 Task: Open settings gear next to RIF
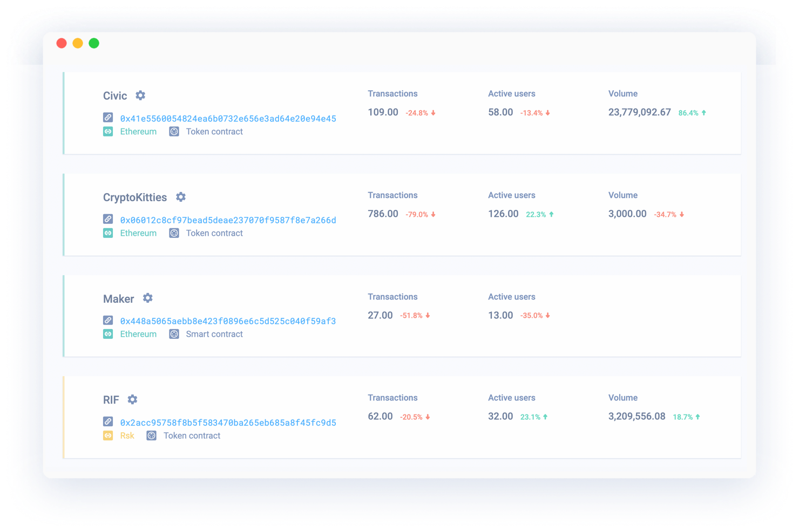click(132, 399)
